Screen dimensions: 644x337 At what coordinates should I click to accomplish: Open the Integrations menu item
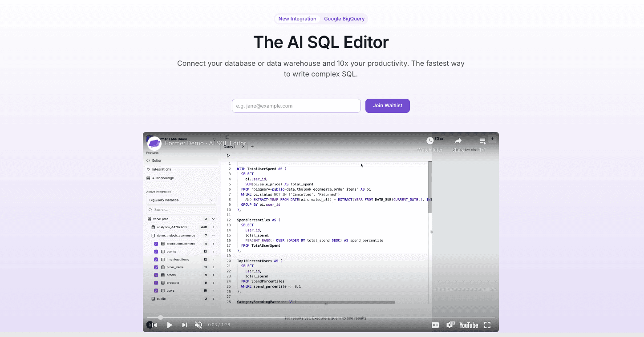pyautogui.click(x=181, y=169)
